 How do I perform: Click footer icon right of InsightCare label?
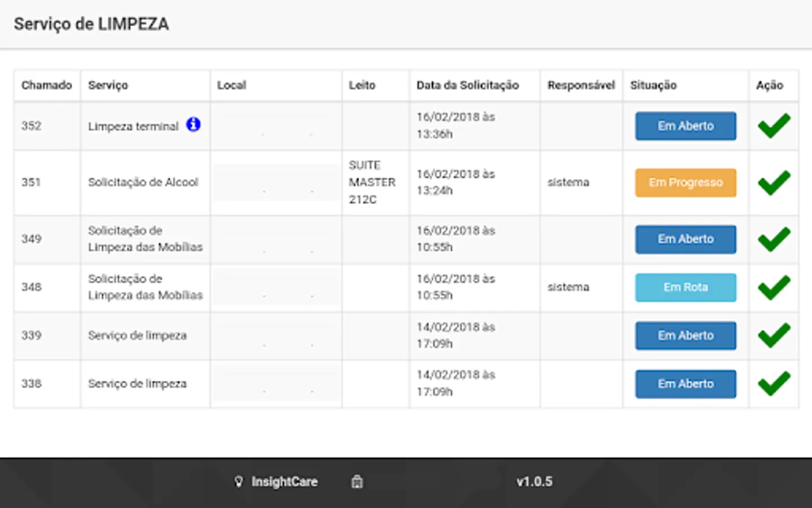pos(357,481)
